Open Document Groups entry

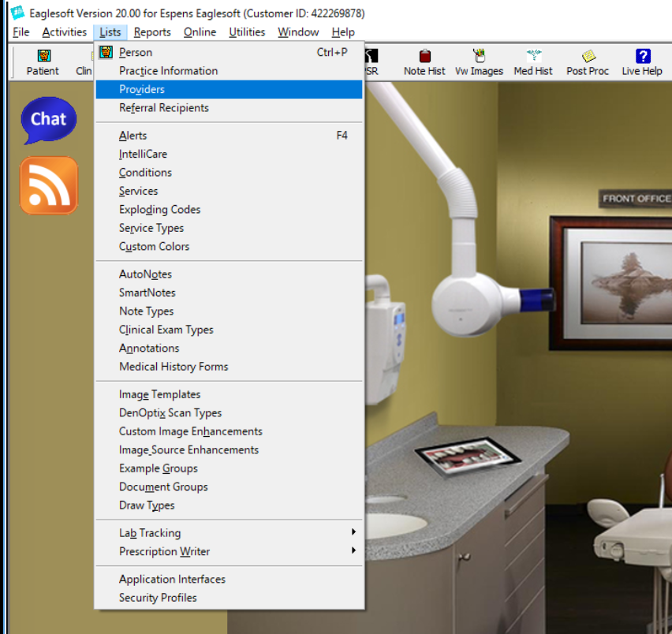click(229, 487)
